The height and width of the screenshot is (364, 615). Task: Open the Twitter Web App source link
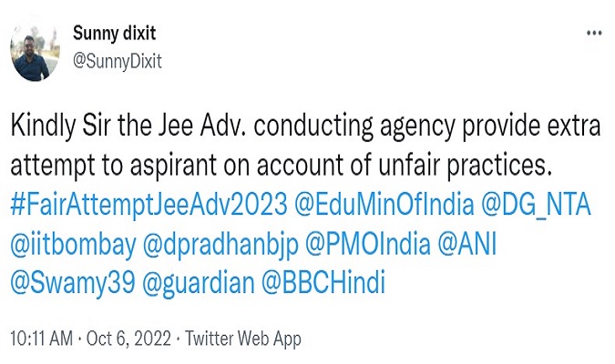243,339
